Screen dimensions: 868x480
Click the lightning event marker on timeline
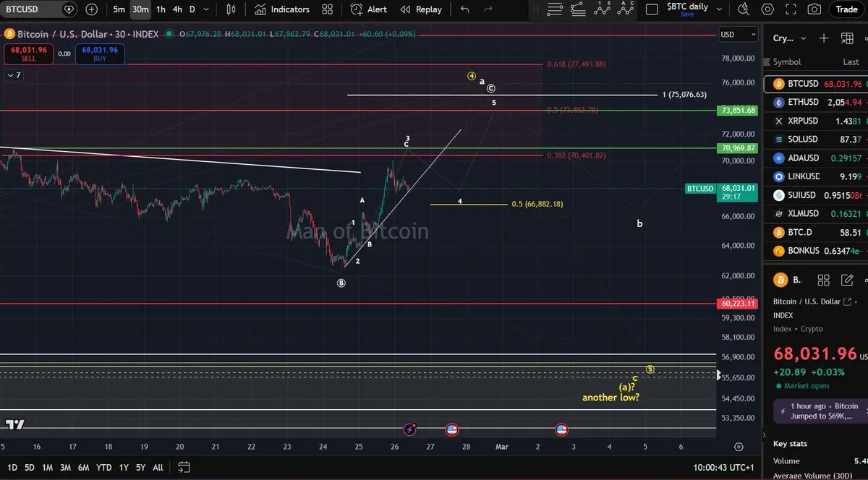tap(410, 429)
